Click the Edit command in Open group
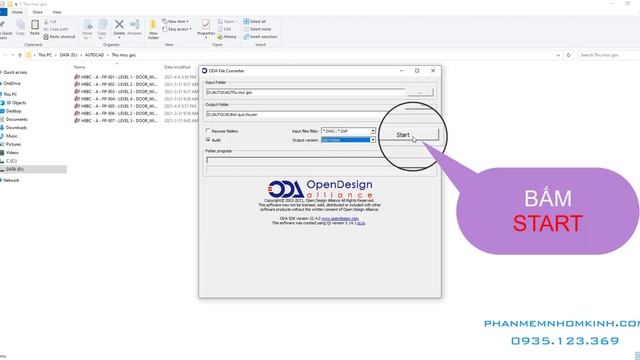This screenshot has width=640, height=360. click(x=224, y=29)
